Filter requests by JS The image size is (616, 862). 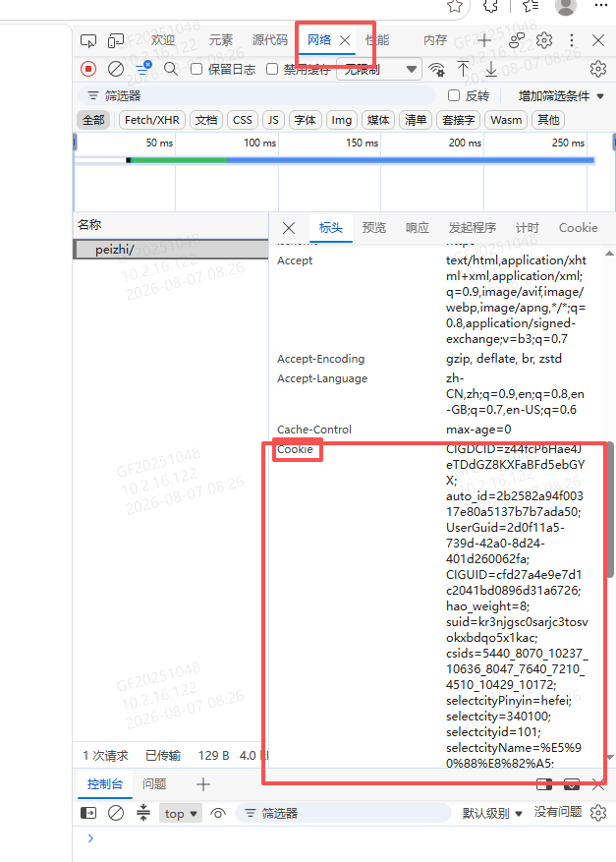click(273, 120)
